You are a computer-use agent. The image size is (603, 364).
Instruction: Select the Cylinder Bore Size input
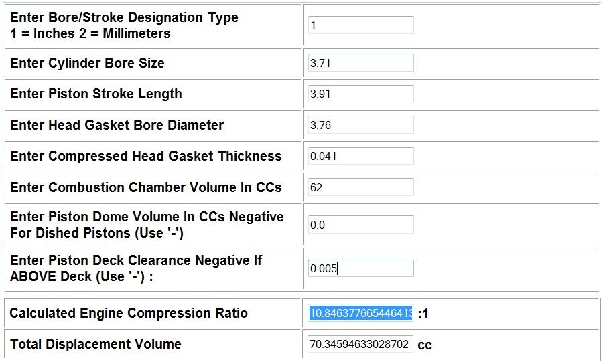click(x=360, y=63)
